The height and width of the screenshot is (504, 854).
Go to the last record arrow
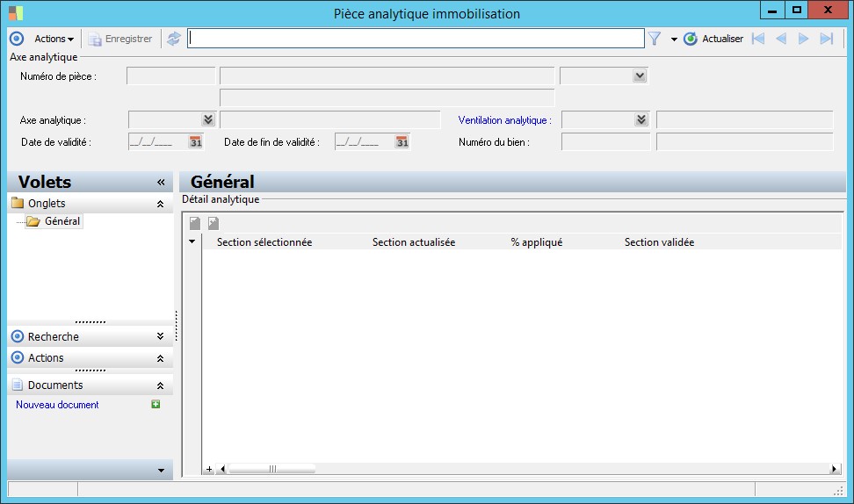click(x=826, y=39)
